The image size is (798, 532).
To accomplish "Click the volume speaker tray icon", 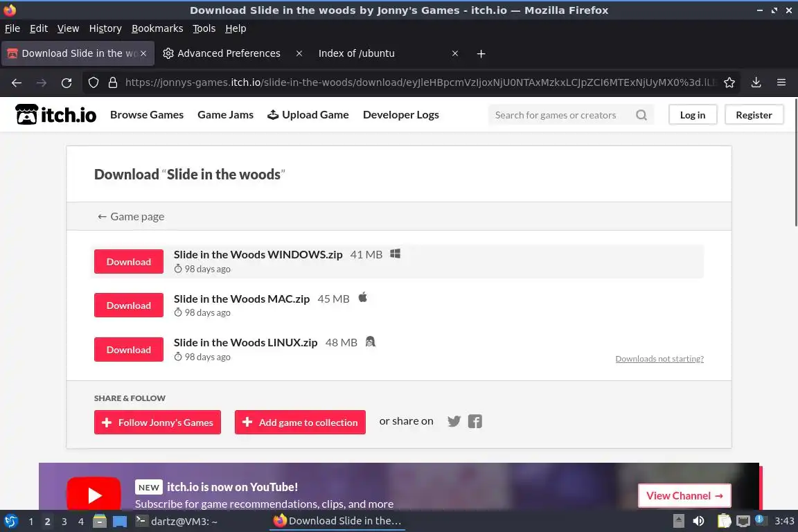I will (x=699, y=522).
